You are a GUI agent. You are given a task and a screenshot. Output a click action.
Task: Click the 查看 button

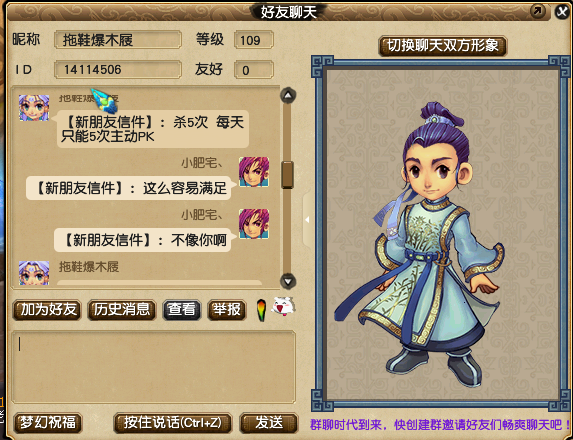pos(182,310)
